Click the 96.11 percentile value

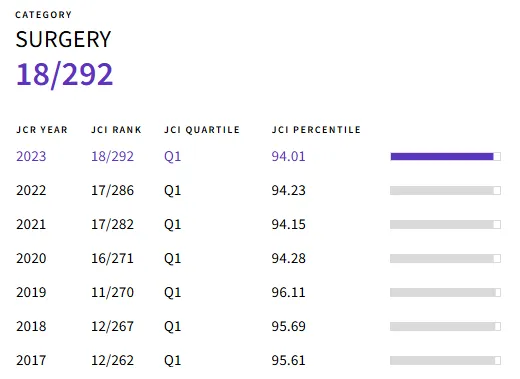(288, 292)
